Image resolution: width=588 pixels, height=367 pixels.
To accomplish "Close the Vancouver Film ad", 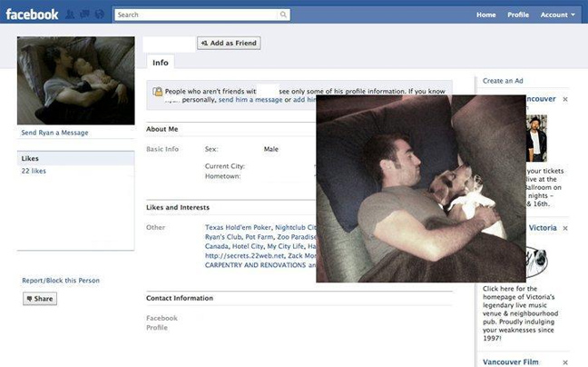I will 565,362.
